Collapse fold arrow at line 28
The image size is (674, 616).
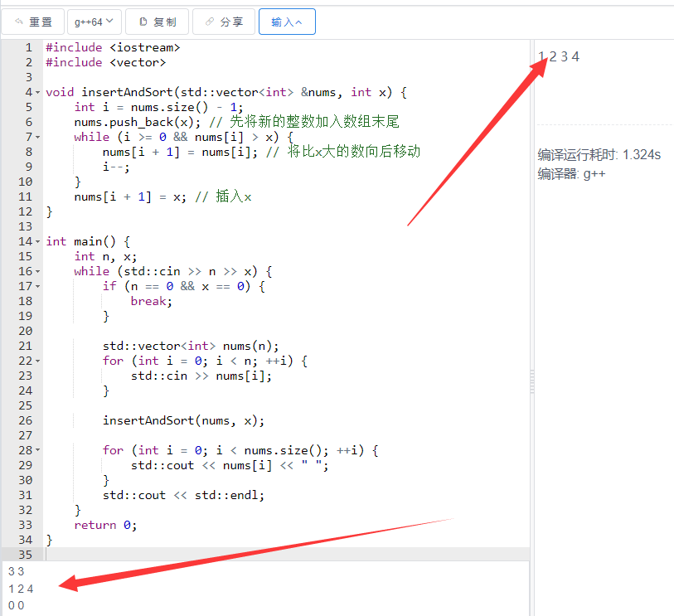[38, 450]
